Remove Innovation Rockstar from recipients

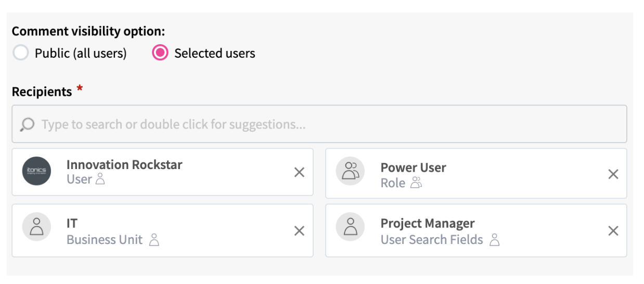point(299,172)
